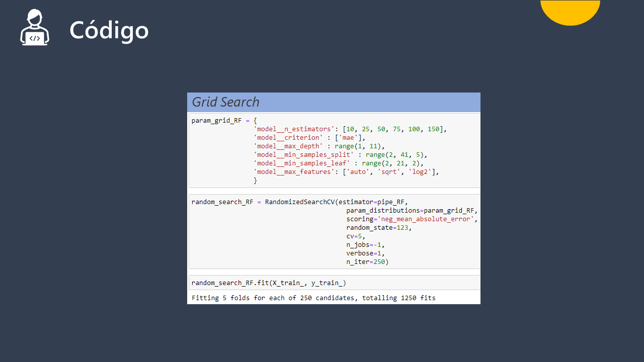The width and height of the screenshot is (644, 362).
Task: Click the random_search_RF.fit code cell
Action: click(335, 283)
